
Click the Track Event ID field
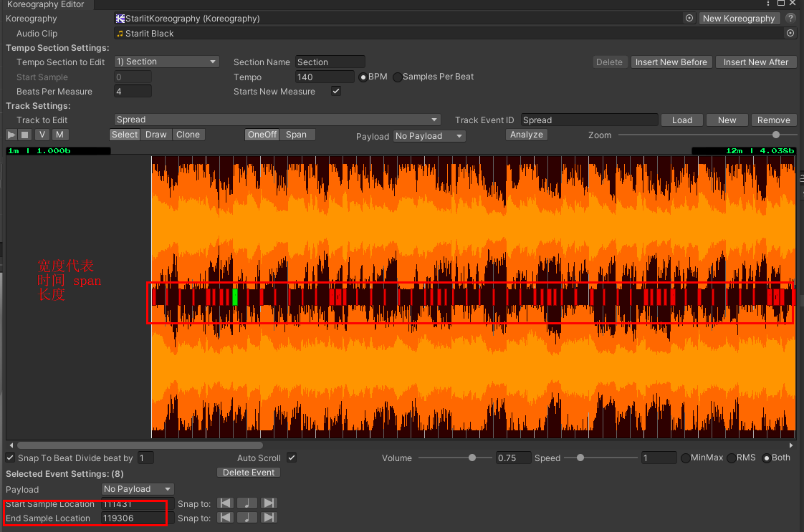(589, 120)
